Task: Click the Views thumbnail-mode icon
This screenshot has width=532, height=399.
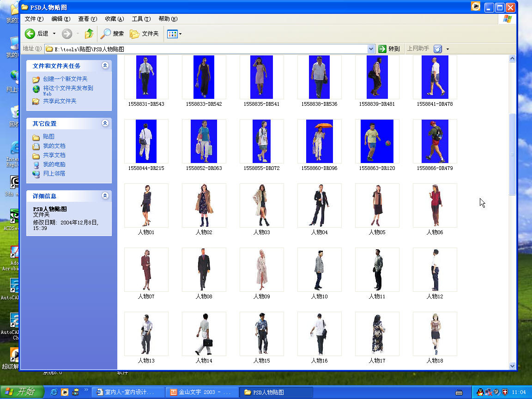Action: click(x=172, y=34)
